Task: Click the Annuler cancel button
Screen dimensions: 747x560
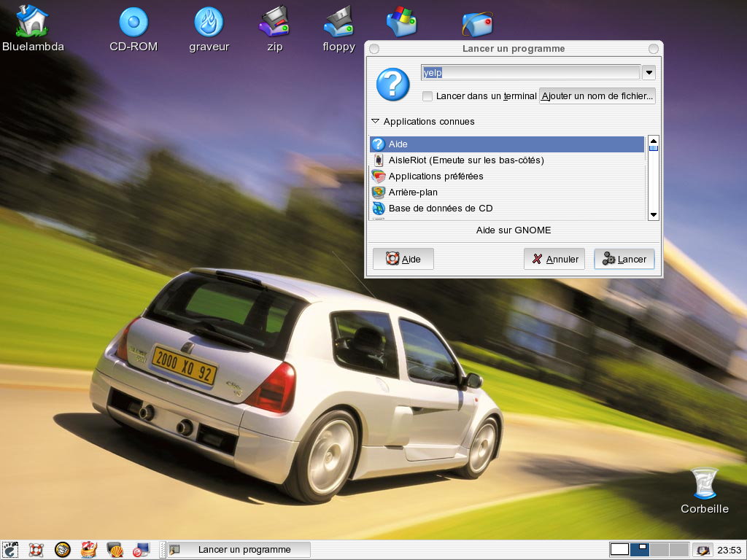Action: pyautogui.click(x=554, y=259)
